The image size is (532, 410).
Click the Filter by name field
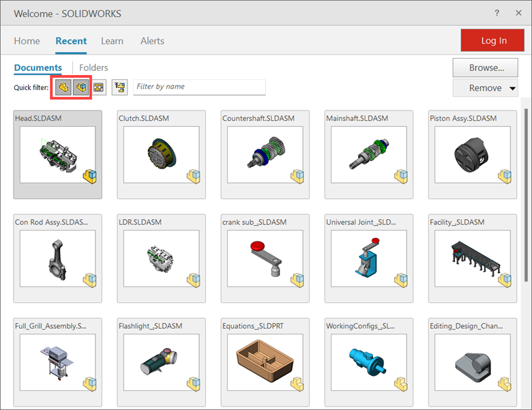[x=199, y=87]
